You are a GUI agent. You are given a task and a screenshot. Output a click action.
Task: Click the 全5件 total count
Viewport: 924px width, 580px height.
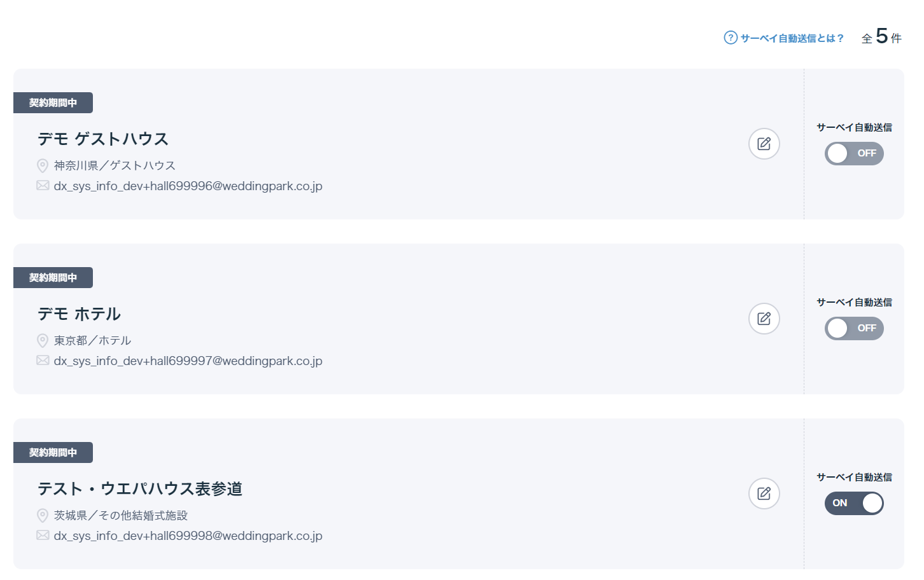881,36
